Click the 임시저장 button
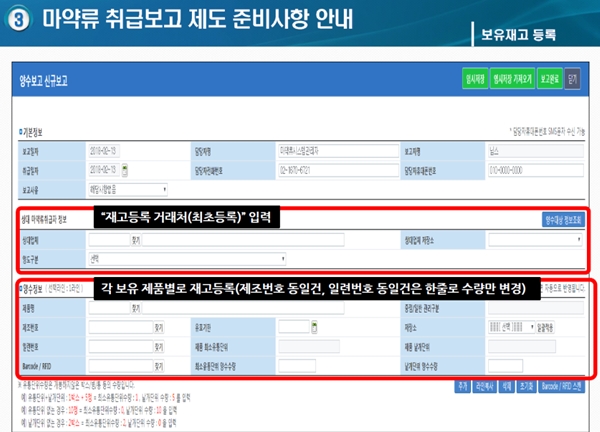The width and height of the screenshot is (600, 432). click(x=476, y=77)
